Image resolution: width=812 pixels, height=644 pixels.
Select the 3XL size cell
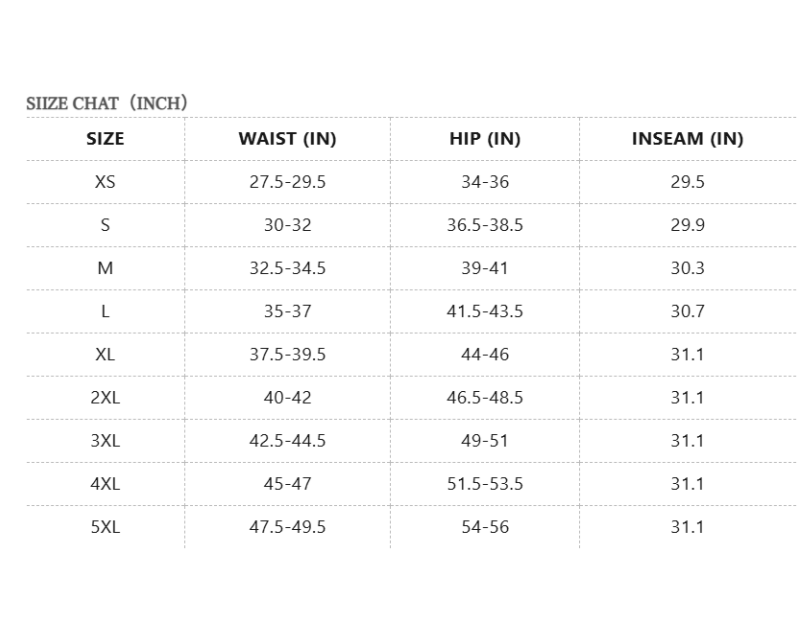[x=105, y=440]
